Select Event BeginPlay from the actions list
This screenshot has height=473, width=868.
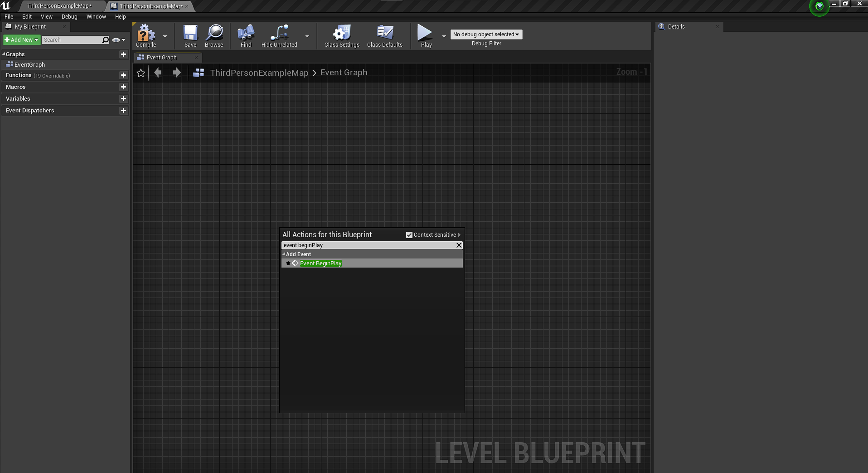(320, 263)
